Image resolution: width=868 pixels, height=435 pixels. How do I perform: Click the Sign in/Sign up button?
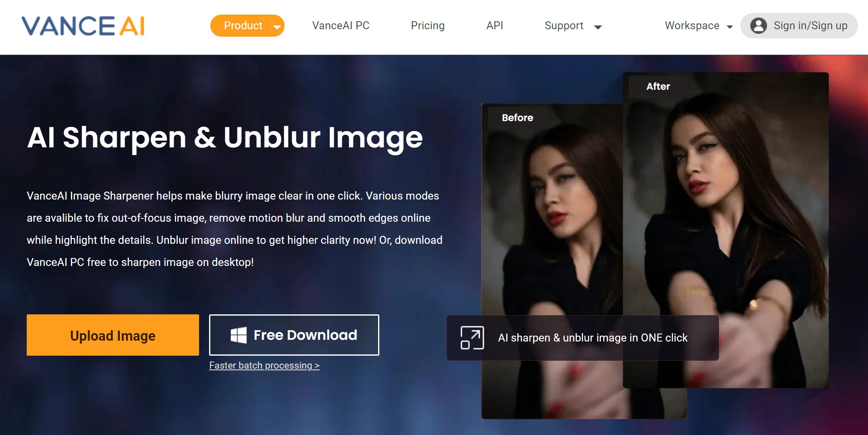pos(799,25)
